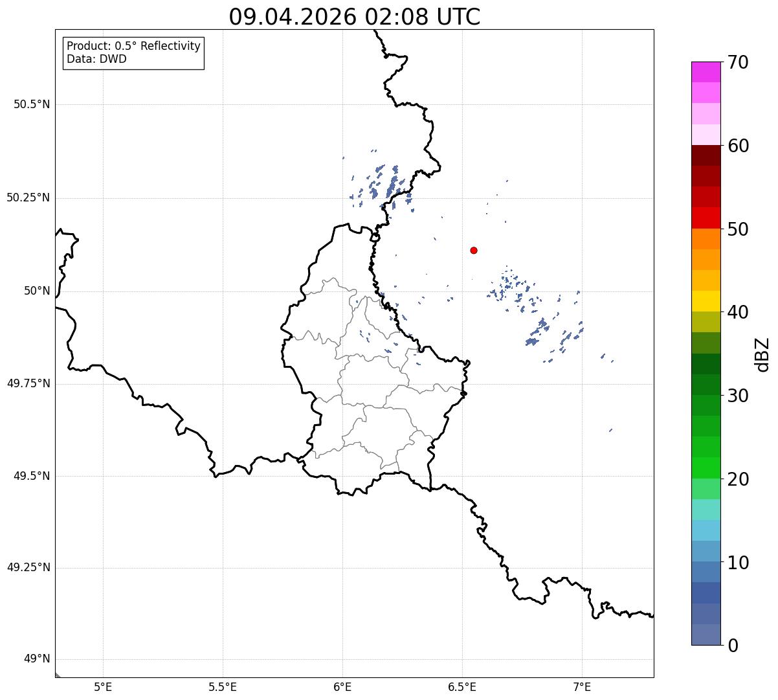Click the 30 tick label on colorbar
This screenshot has width=778, height=700.
point(738,396)
